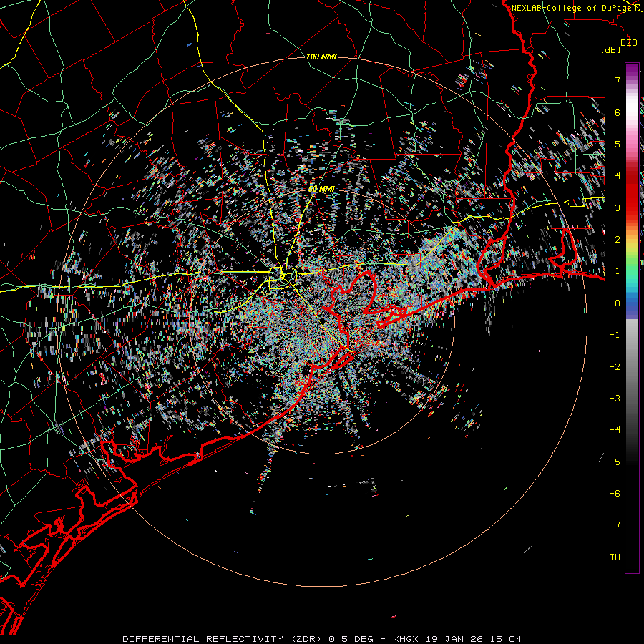This screenshot has width=644, height=644.
Task: Click the 1 value on the legend
Action: [x=618, y=271]
